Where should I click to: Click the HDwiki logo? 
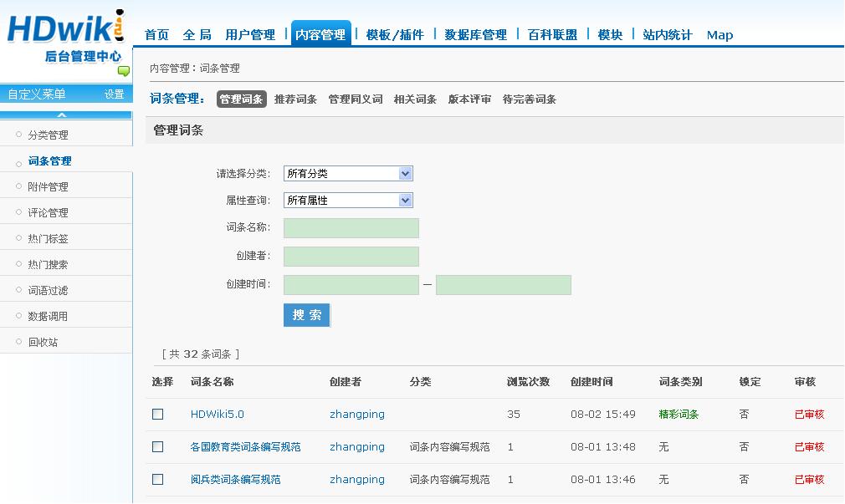click(x=66, y=36)
